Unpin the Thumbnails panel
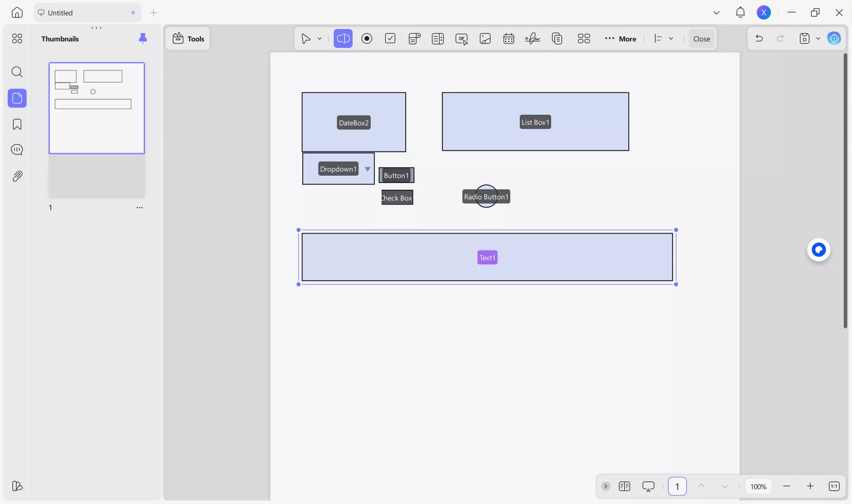852x504 pixels. coord(143,38)
